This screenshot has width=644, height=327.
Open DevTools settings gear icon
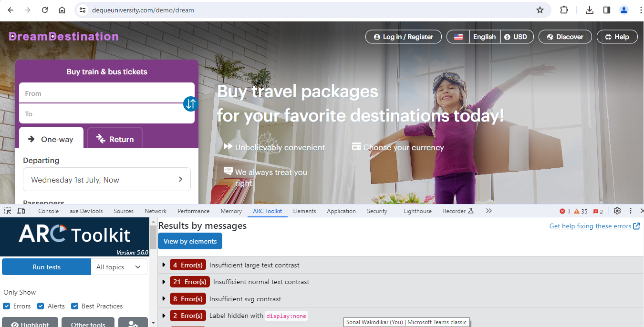point(617,211)
